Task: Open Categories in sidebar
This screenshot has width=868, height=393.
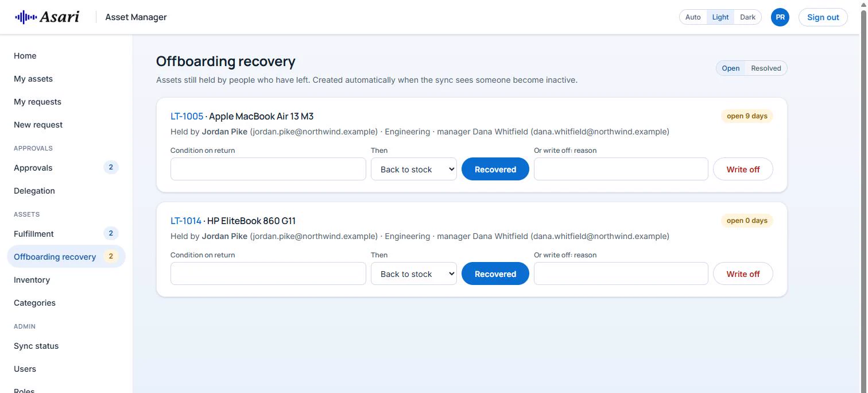Action: 66,303
